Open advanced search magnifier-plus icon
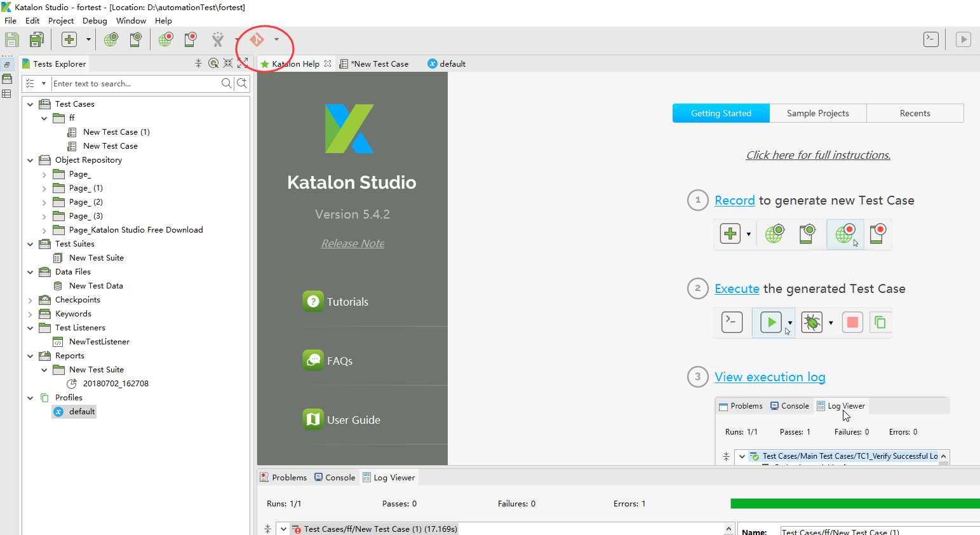 point(242,83)
